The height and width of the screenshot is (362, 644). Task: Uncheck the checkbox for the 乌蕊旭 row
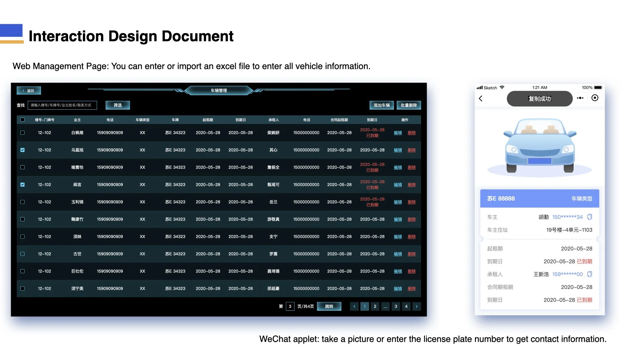click(x=22, y=150)
